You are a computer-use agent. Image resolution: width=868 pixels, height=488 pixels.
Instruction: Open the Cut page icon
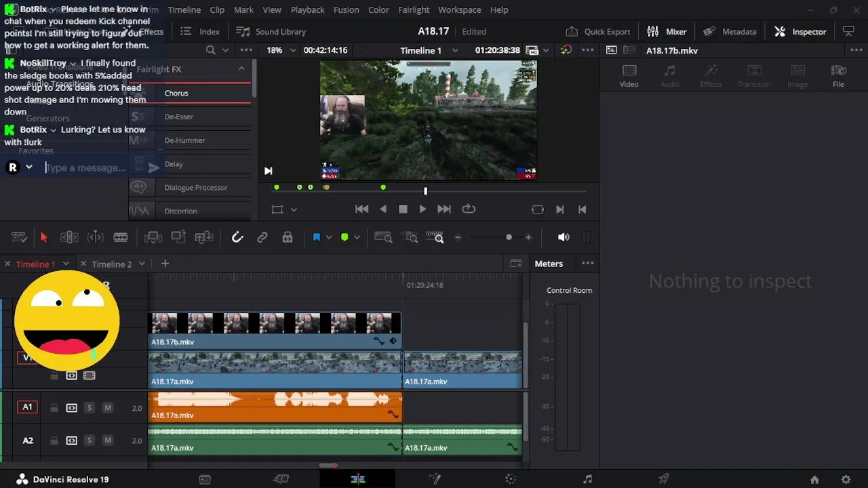pos(281,479)
